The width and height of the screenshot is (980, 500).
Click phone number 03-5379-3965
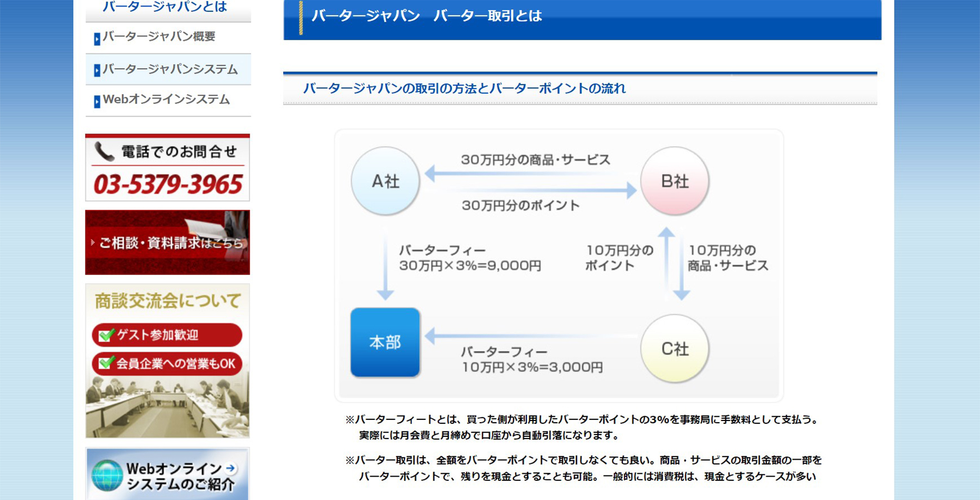click(168, 185)
